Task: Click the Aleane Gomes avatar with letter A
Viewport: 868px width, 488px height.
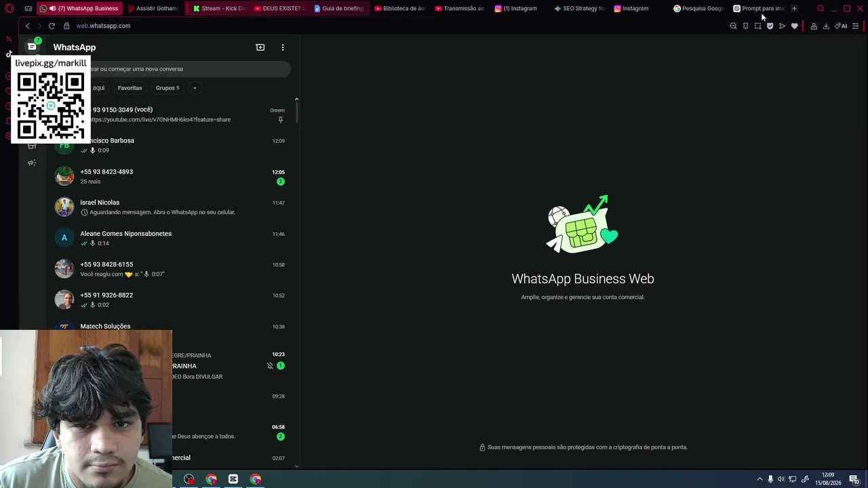Action: (64, 238)
